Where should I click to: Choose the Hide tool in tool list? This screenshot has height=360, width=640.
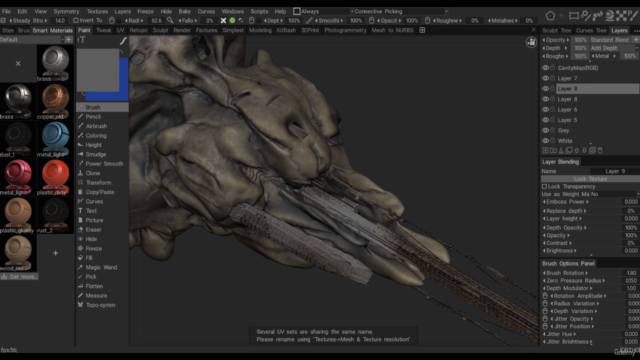[x=102, y=239]
